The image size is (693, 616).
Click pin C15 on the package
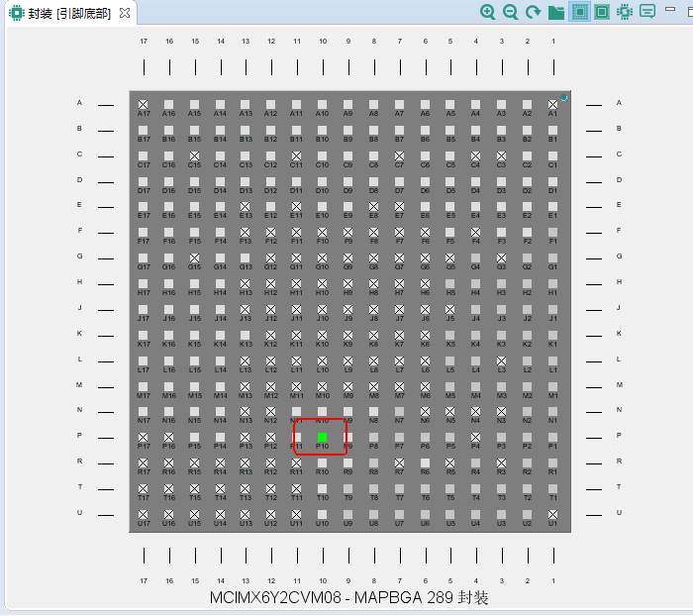(x=194, y=155)
